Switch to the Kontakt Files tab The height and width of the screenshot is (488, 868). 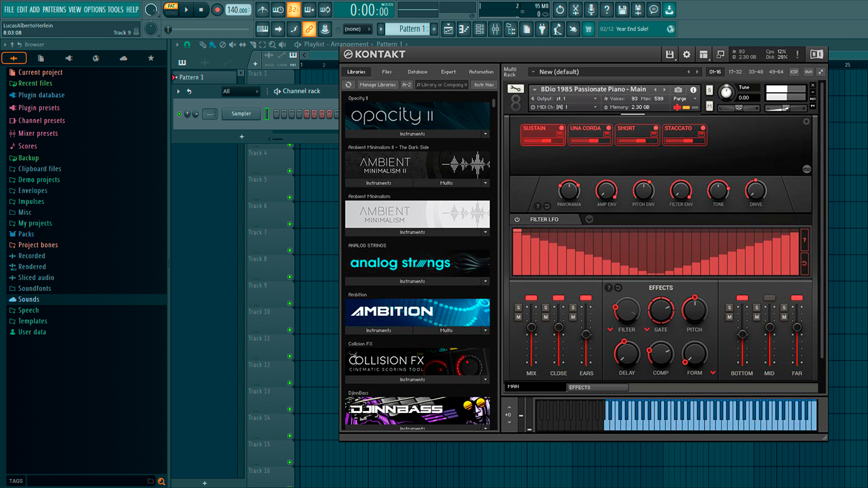pos(386,72)
